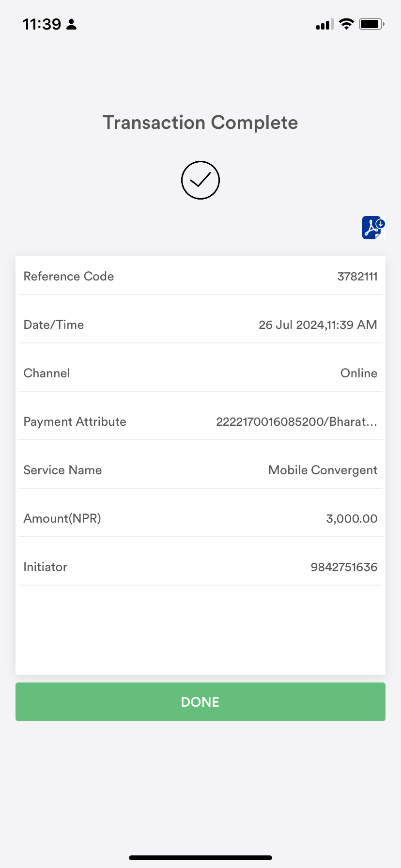Select the Reference Code value 3782111
Viewport: 401px width, 868px height.
point(357,277)
